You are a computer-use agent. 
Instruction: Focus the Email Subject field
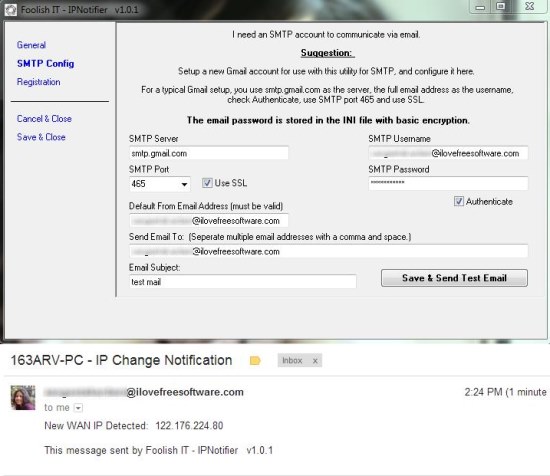(243, 282)
